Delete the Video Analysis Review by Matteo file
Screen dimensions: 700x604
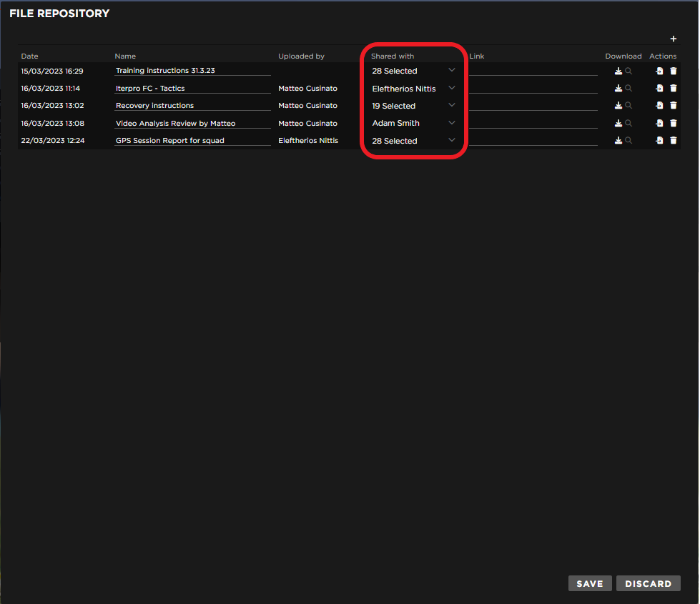coord(674,123)
